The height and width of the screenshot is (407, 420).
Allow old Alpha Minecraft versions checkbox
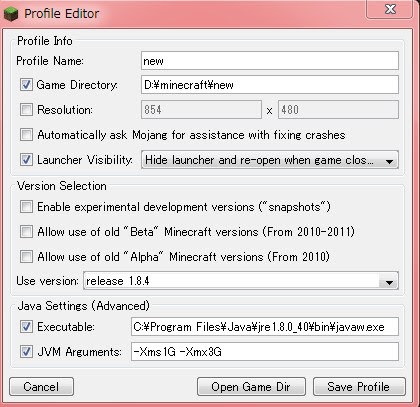click(x=26, y=257)
